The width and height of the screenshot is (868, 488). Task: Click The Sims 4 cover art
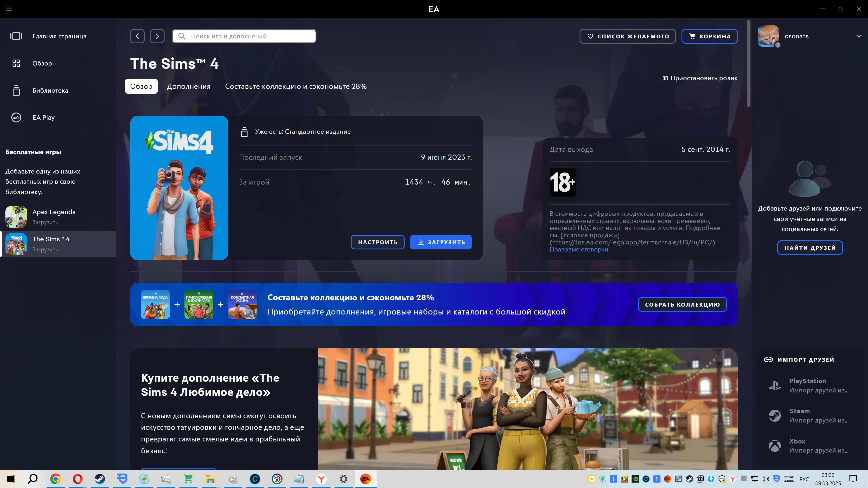pyautogui.click(x=179, y=188)
